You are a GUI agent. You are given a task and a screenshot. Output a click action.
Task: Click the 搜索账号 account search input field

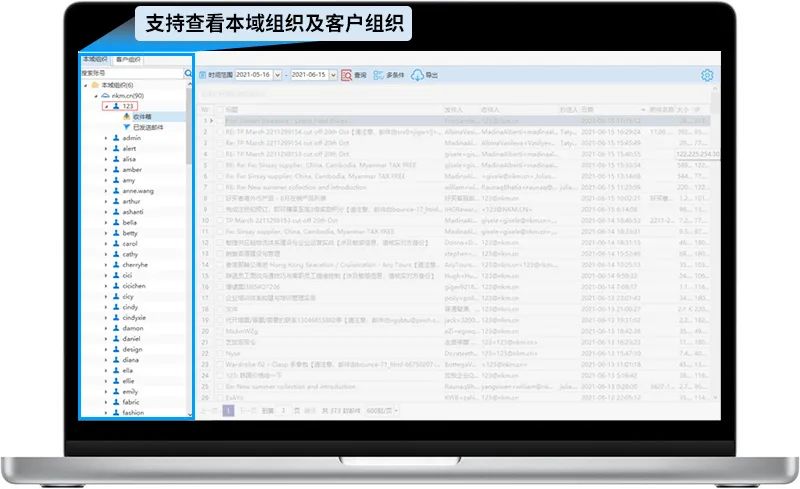130,73
